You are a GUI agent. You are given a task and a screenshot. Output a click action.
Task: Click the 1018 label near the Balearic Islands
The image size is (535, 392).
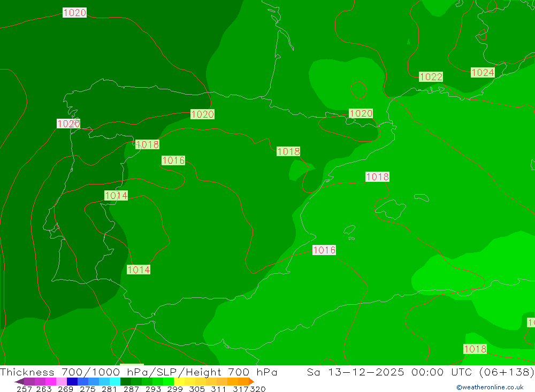coord(377,176)
